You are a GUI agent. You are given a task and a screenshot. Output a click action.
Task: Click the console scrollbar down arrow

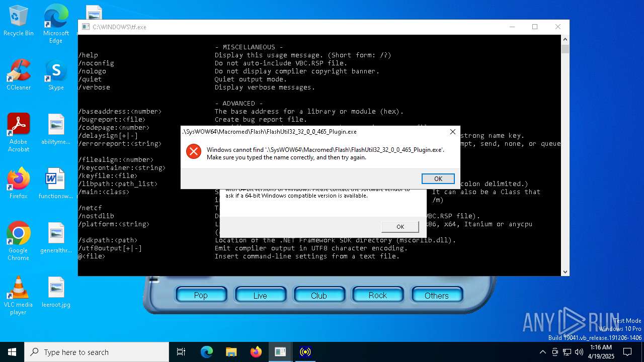coord(565,271)
